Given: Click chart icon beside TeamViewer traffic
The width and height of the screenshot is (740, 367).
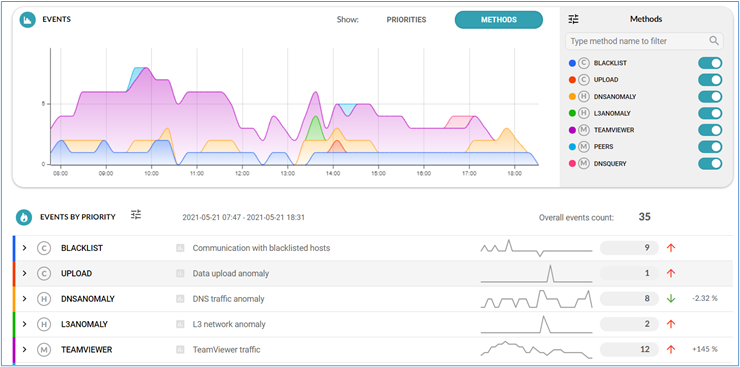Looking at the screenshot, I should point(179,350).
